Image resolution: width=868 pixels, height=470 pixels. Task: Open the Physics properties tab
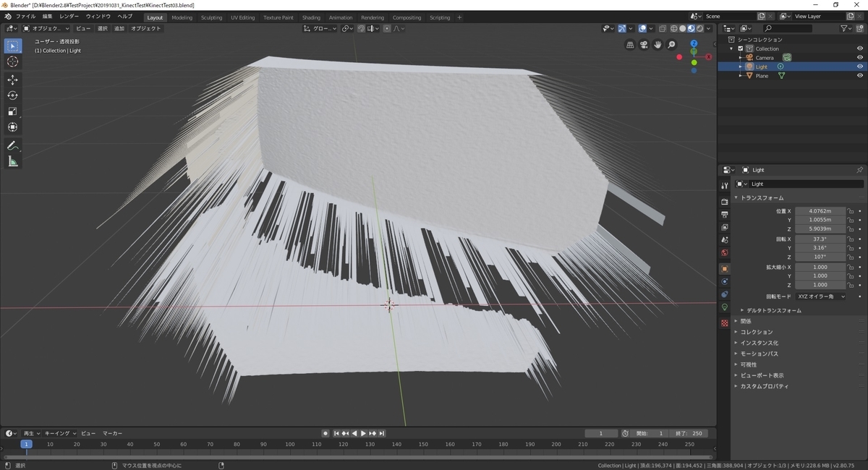point(724,281)
